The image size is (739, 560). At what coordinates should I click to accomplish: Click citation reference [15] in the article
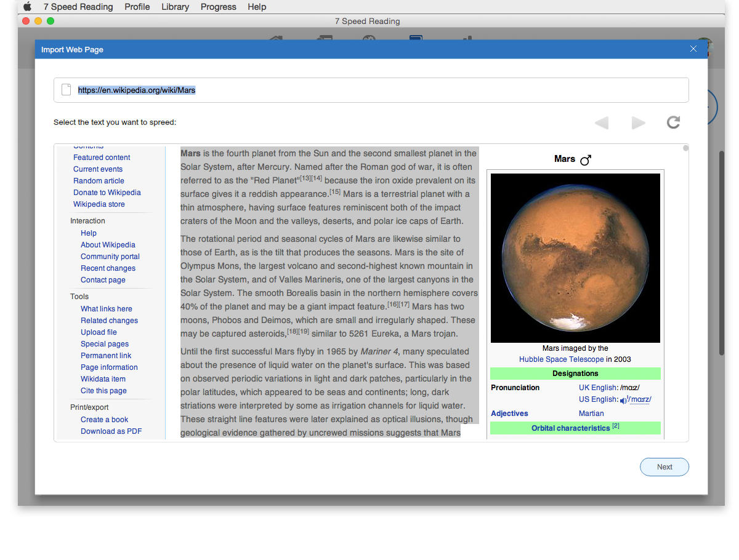[x=334, y=191]
